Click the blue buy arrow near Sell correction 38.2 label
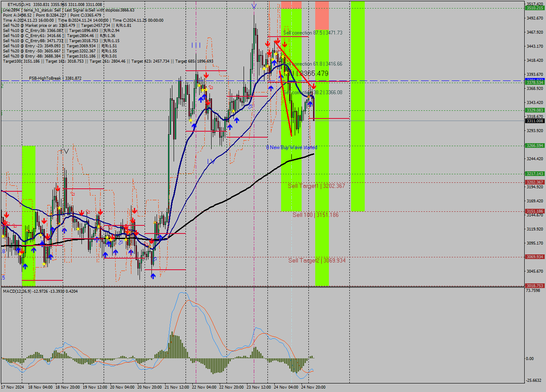This screenshot has height=392, width=546. pos(310,103)
